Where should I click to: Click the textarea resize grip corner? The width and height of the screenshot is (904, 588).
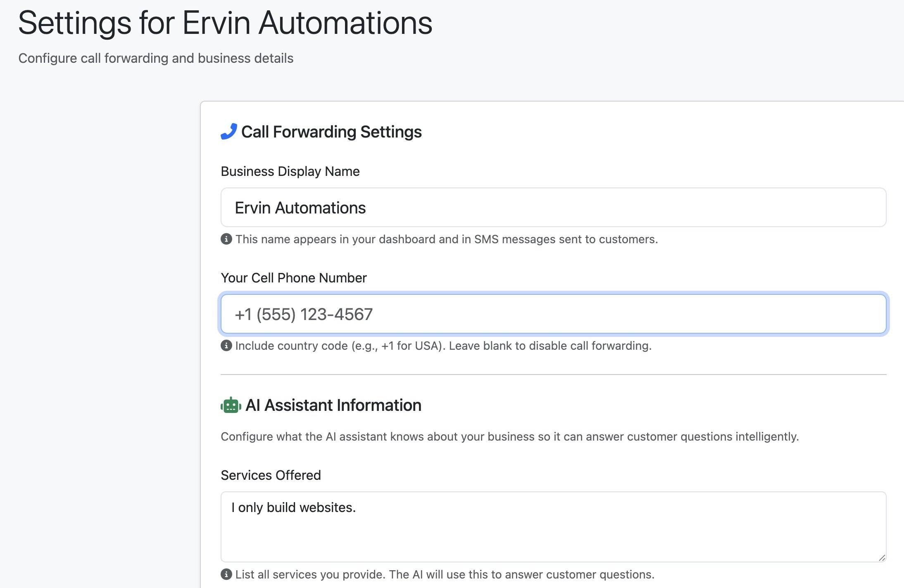pyautogui.click(x=881, y=557)
